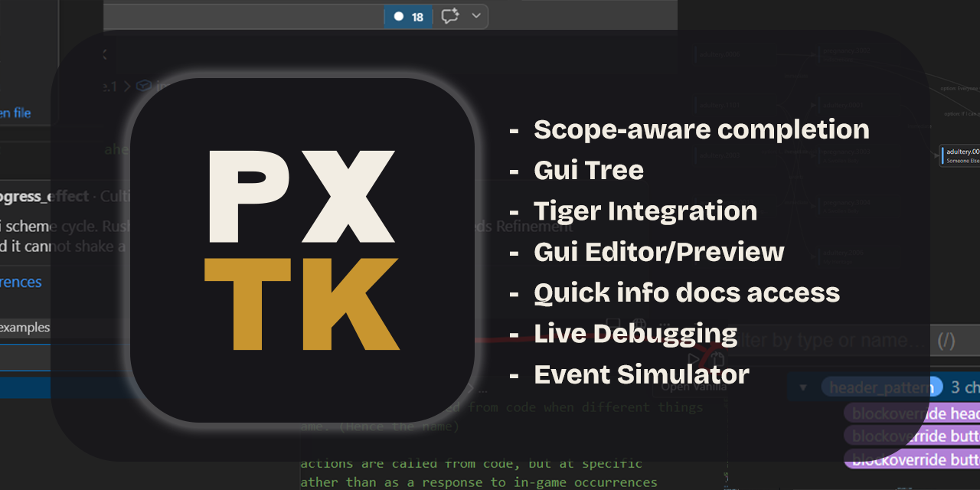
Task: Select the header_pattern tag
Action: 880,388
